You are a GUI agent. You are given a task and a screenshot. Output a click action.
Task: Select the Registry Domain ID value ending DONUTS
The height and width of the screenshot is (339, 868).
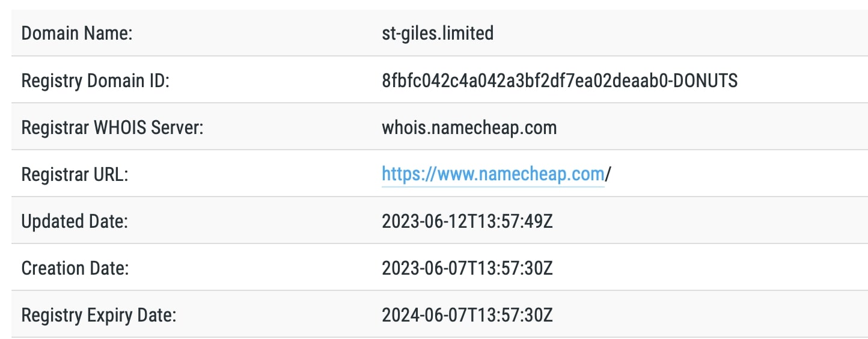coord(560,81)
